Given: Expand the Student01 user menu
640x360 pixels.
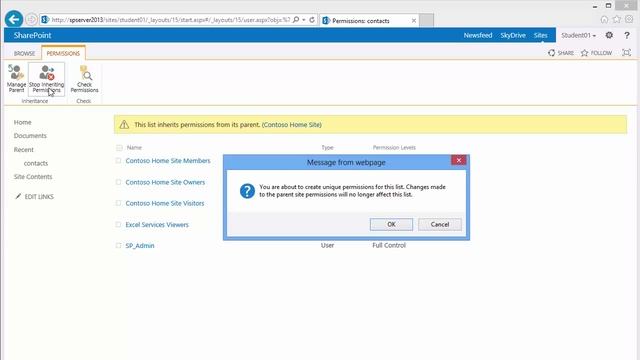Looking at the screenshot, I should pos(578,36).
